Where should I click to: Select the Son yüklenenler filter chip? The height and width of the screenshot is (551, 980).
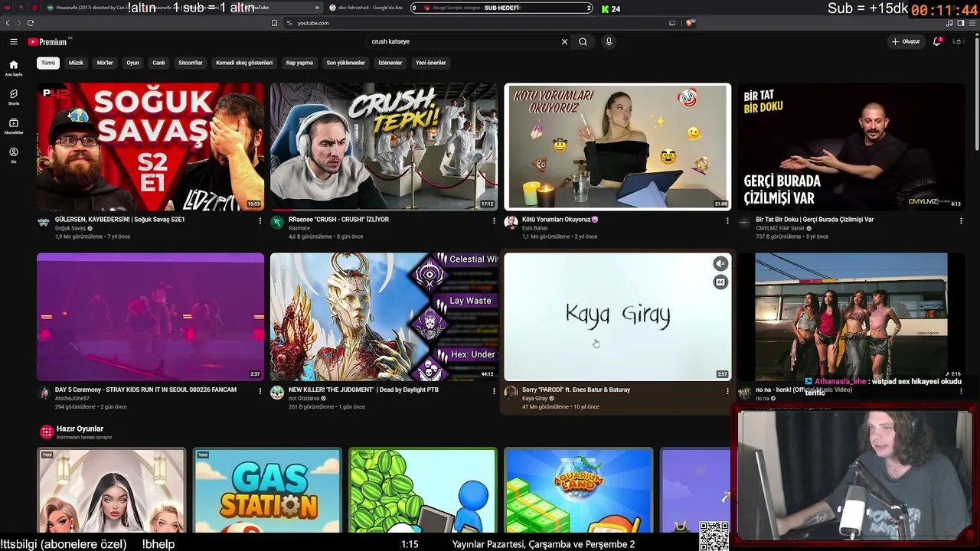coord(345,63)
